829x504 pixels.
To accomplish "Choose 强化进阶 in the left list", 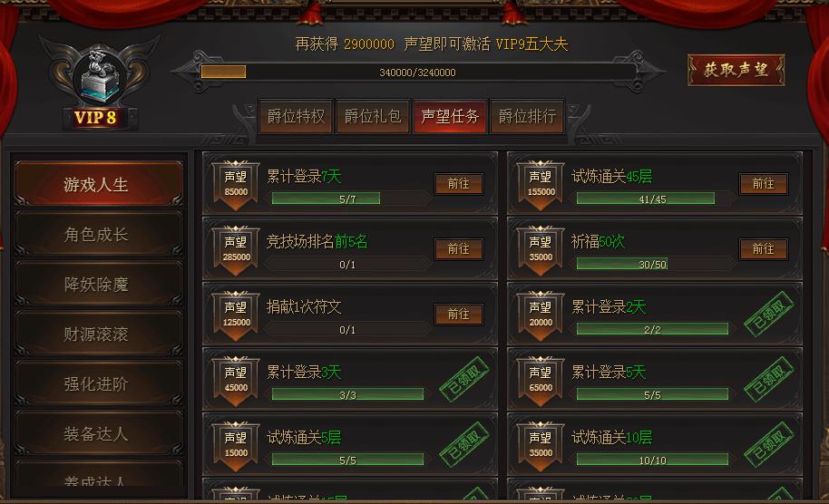I will pos(98,383).
